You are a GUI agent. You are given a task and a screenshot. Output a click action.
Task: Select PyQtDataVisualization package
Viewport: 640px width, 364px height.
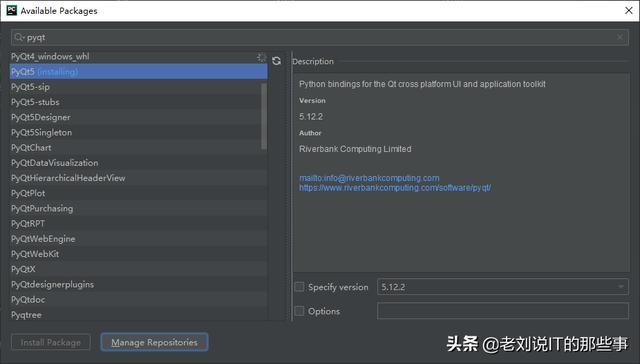tap(139, 163)
